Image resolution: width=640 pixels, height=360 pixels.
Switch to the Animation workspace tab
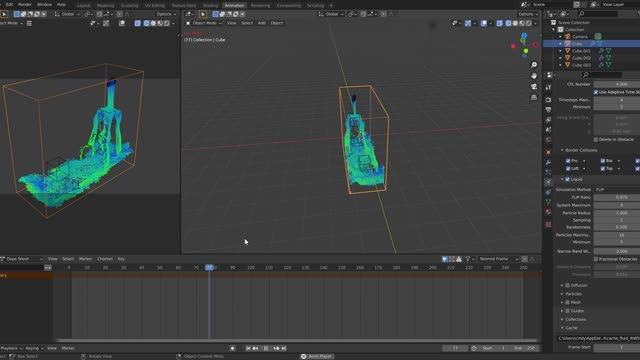[234, 6]
